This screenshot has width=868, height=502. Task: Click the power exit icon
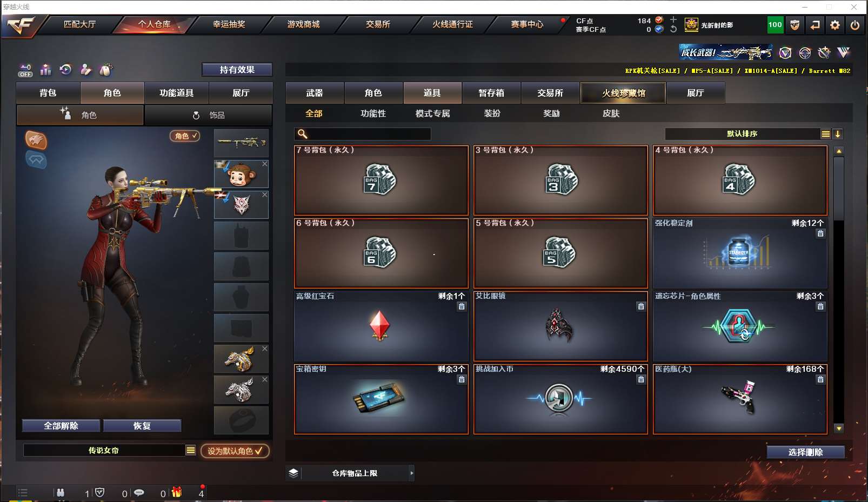tap(855, 25)
